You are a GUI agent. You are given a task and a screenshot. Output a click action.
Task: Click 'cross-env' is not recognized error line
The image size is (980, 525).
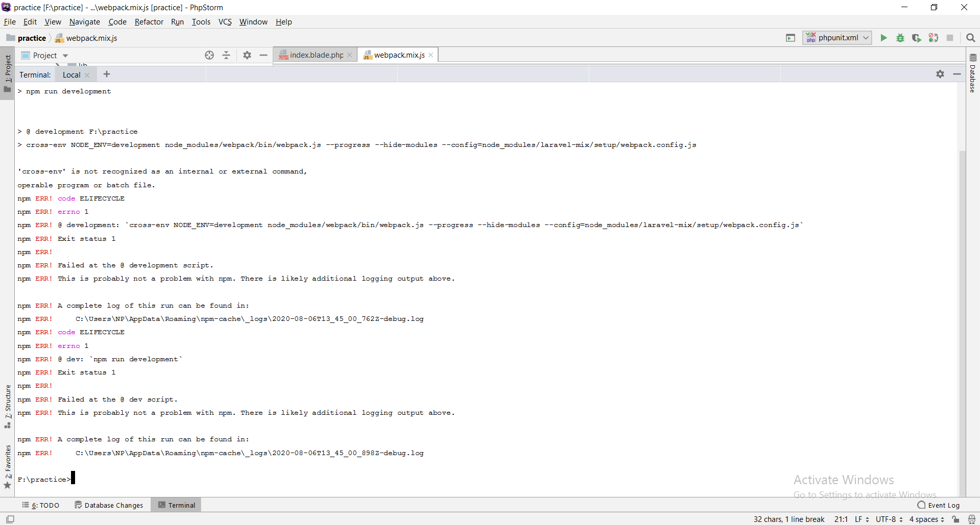pos(162,171)
